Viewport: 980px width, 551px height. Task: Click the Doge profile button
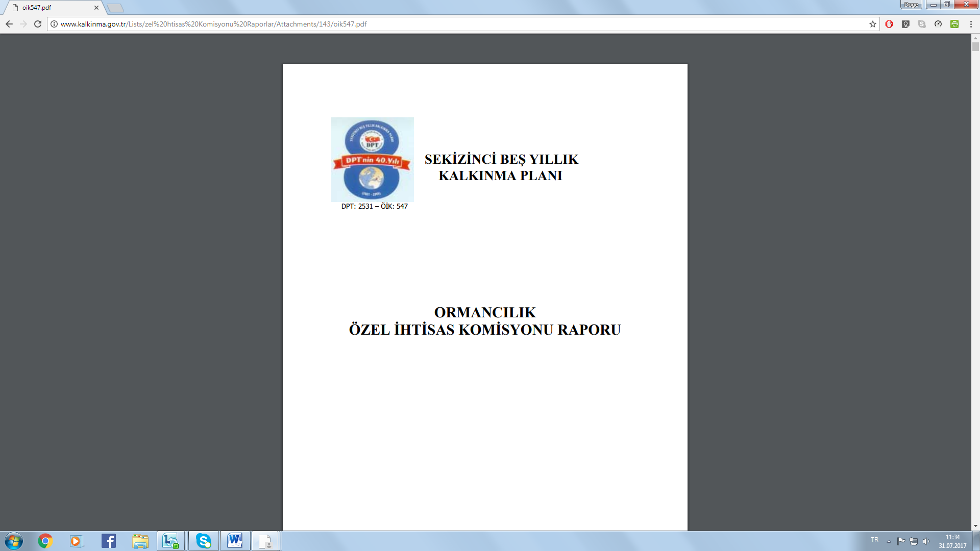click(x=911, y=5)
